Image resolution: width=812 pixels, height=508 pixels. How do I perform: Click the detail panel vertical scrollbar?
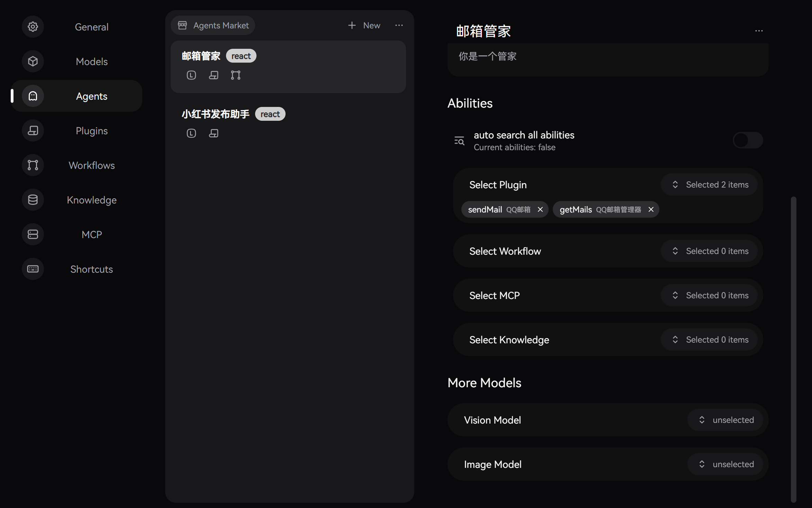tap(793, 350)
